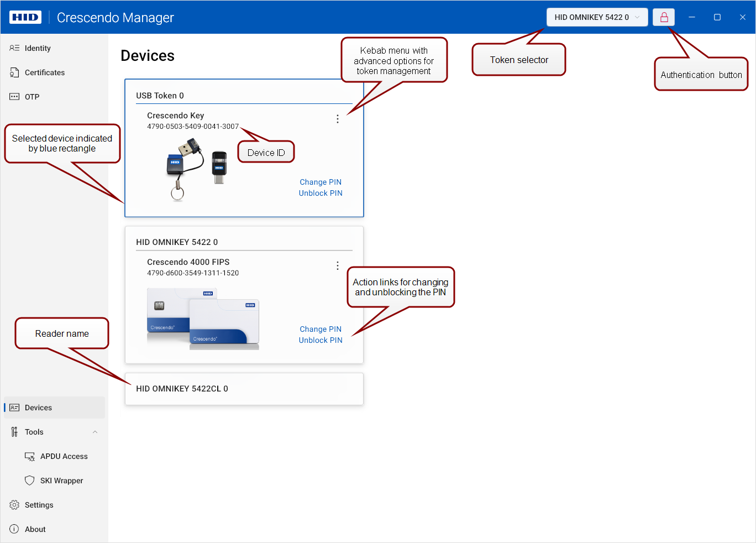This screenshot has height=543, width=756.
Task: Open the Settings page label
Action: [39, 505]
